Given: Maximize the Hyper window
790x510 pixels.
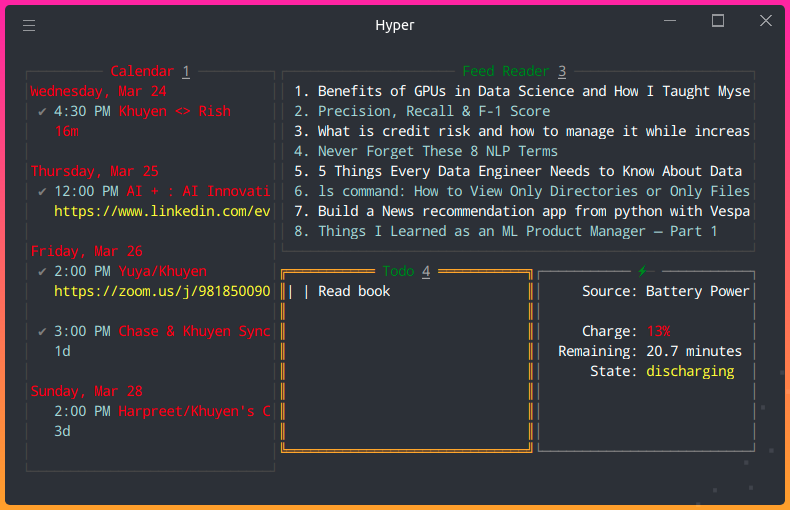Looking at the screenshot, I should [x=717, y=21].
